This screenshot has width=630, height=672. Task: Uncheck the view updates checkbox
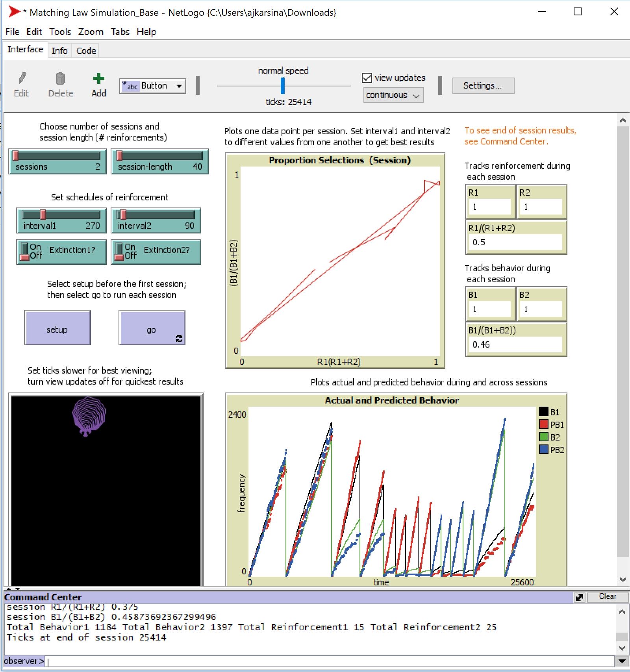click(367, 78)
